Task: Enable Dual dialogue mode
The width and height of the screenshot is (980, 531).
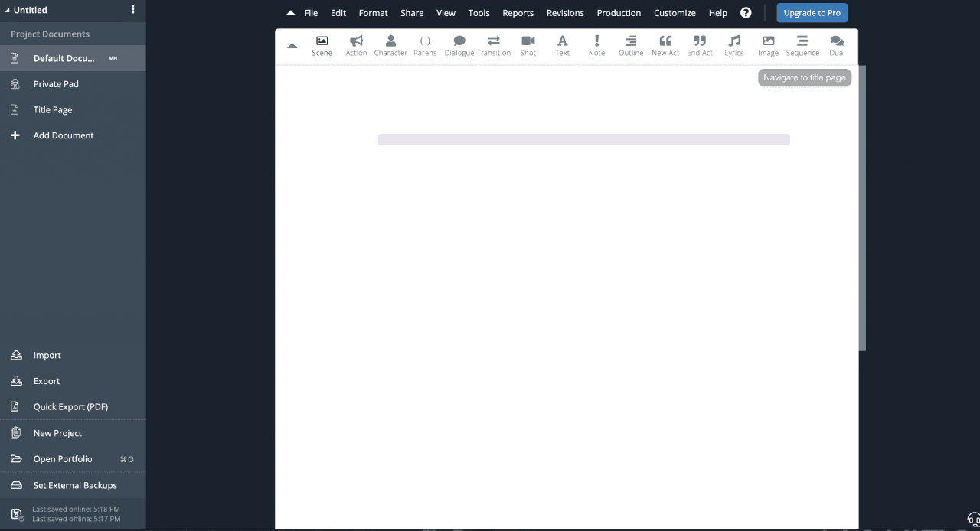Action: (x=836, y=44)
